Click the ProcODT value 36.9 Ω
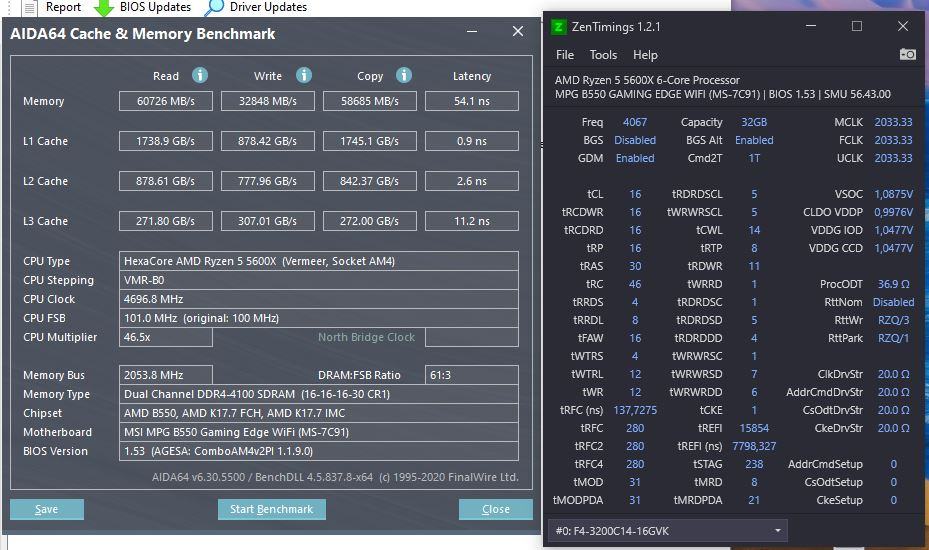Image resolution: width=929 pixels, height=550 pixels. coord(893,284)
